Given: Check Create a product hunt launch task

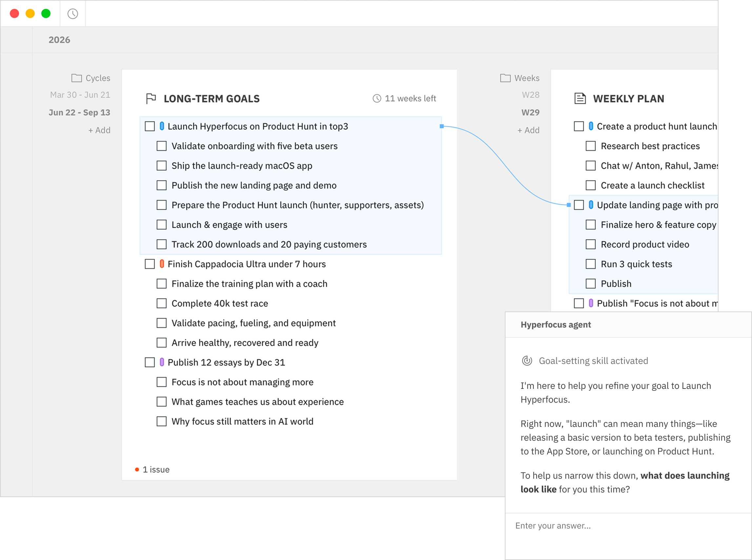Looking at the screenshot, I should point(579,126).
